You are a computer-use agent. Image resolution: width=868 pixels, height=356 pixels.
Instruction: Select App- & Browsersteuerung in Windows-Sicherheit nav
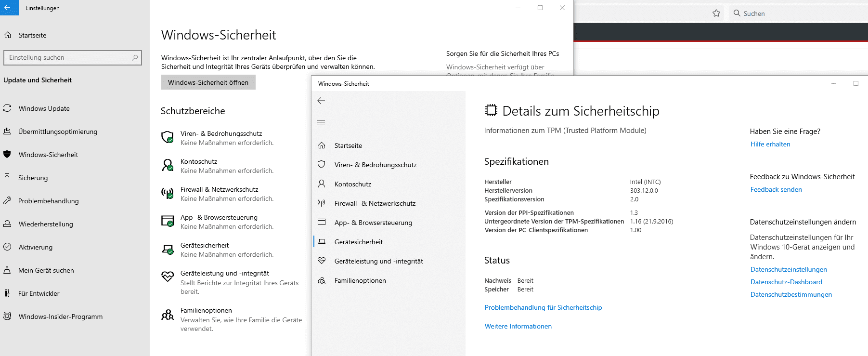coord(373,223)
